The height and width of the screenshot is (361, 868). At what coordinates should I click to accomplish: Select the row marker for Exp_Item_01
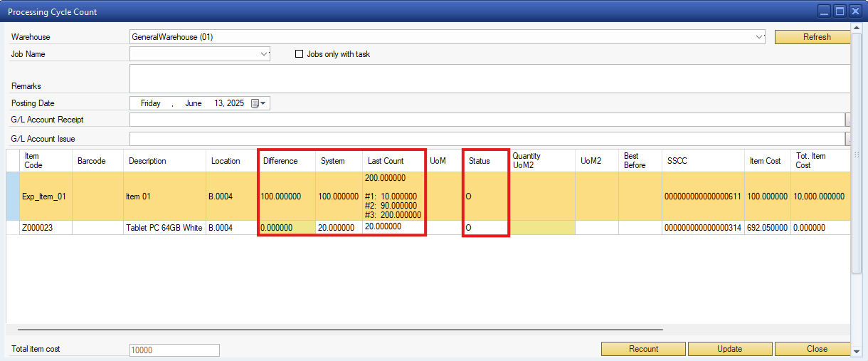tap(13, 197)
